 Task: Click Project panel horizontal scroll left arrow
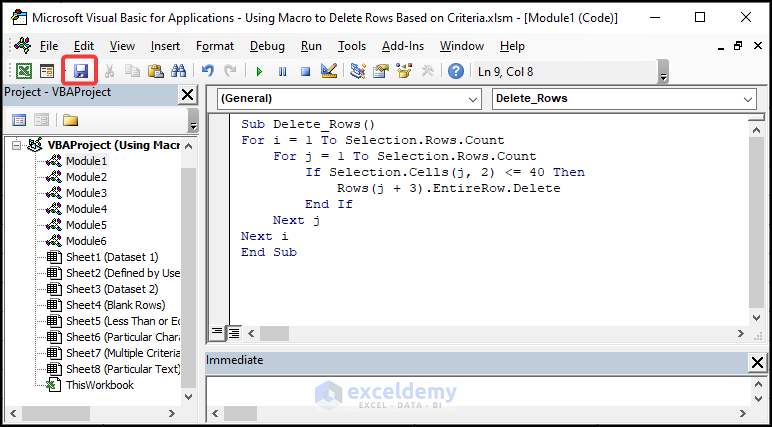[x=13, y=413]
